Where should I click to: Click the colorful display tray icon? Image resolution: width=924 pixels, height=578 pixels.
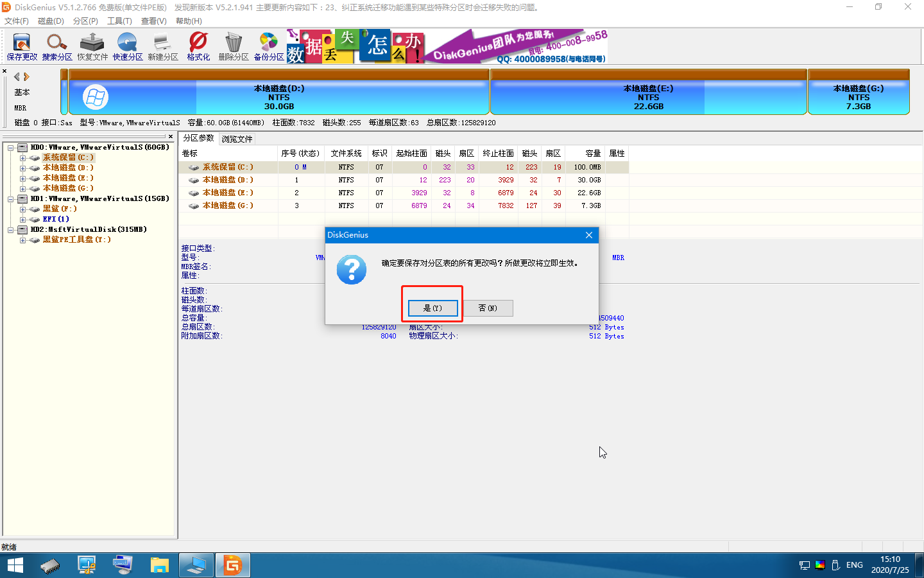pyautogui.click(x=820, y=565)
